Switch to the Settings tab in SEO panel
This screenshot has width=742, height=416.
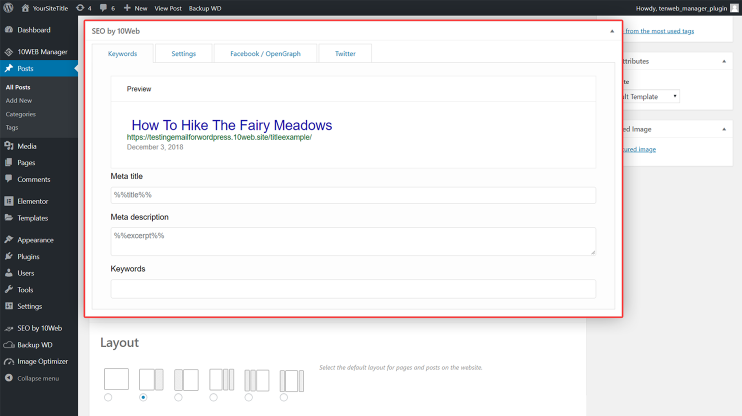point(184,53)
